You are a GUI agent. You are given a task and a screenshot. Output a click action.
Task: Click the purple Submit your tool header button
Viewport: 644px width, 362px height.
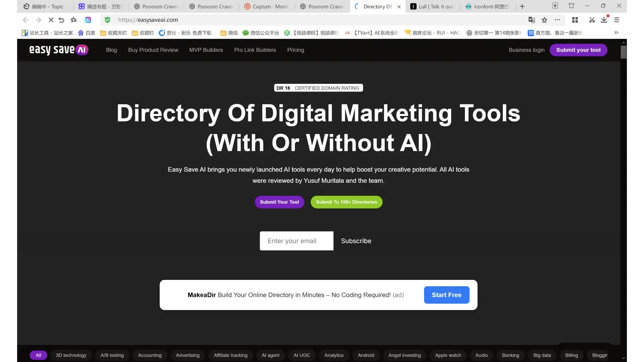(x=578, y=50)
